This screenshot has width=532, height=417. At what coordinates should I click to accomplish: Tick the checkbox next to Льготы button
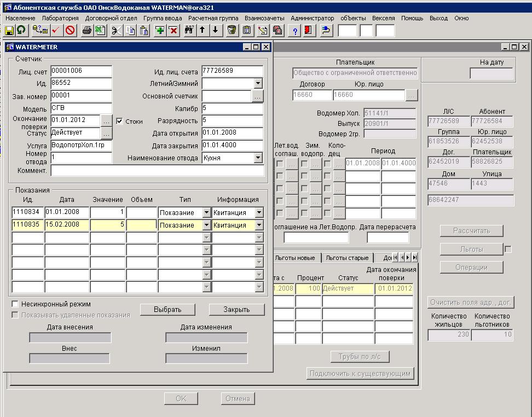(508, 249)
